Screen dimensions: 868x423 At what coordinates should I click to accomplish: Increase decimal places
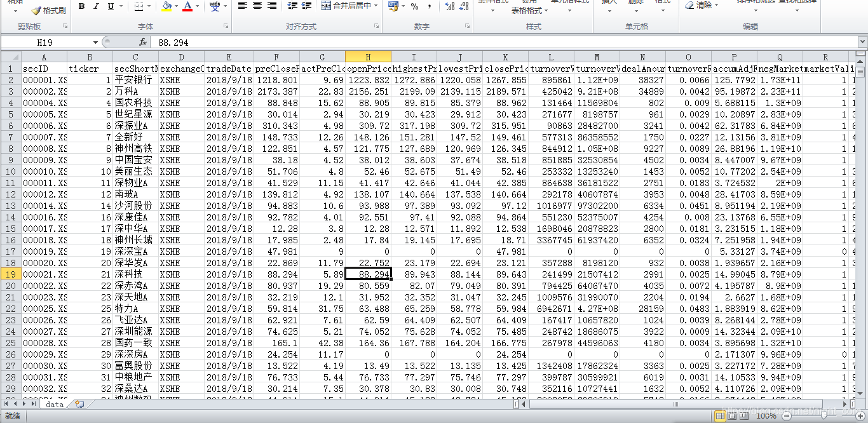click(449, 6)
